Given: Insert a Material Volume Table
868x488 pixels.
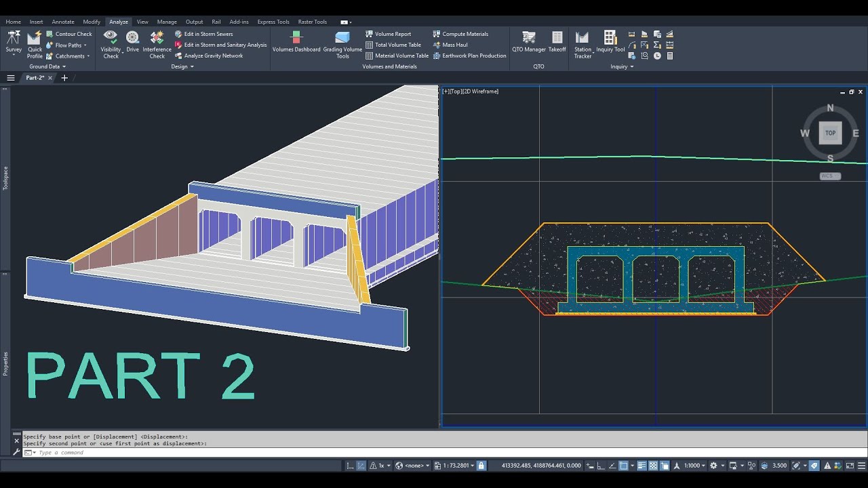Looking at the screenshot, I should tap(397, 56).
